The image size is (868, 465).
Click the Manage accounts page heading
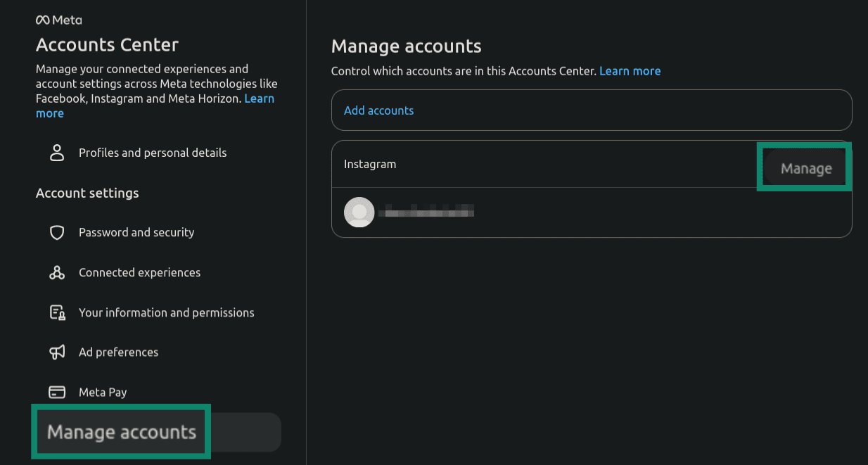coord(406,46)
